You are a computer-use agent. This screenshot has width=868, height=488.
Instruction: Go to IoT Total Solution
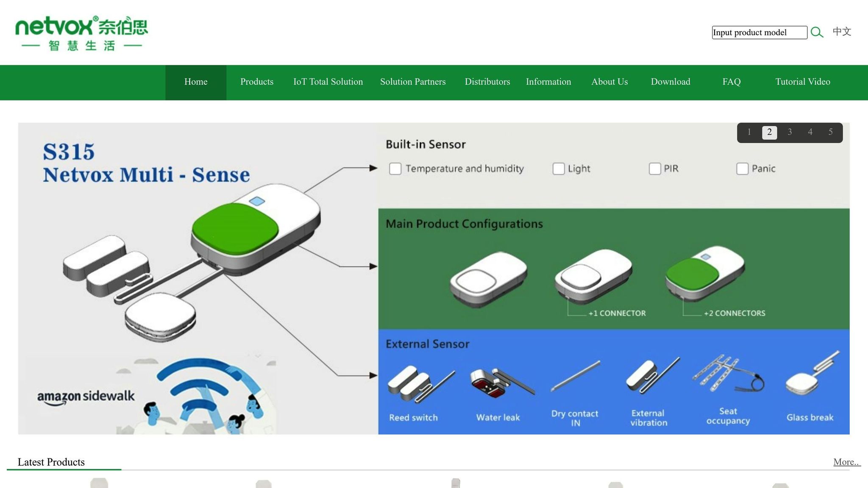(x=328, y=82)
